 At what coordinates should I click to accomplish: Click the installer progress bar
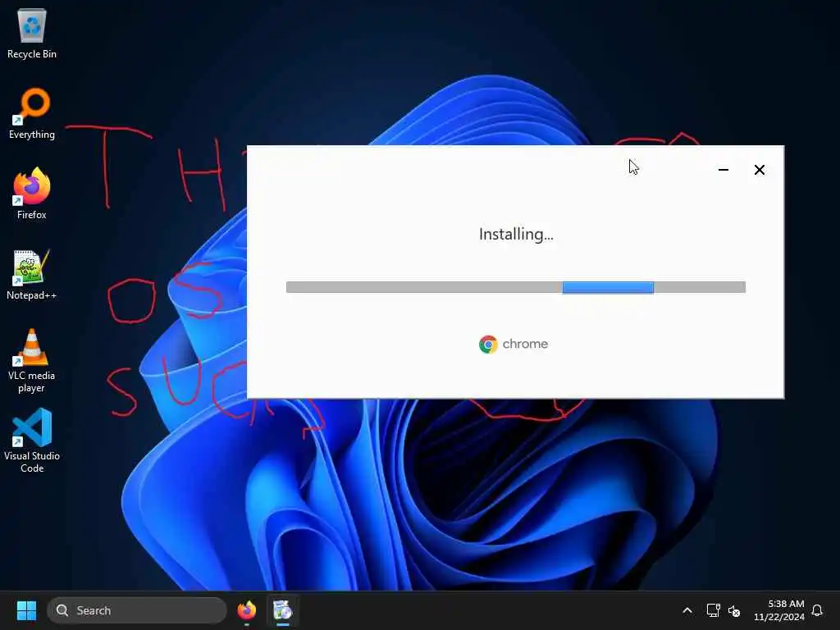tap(515, 287)
